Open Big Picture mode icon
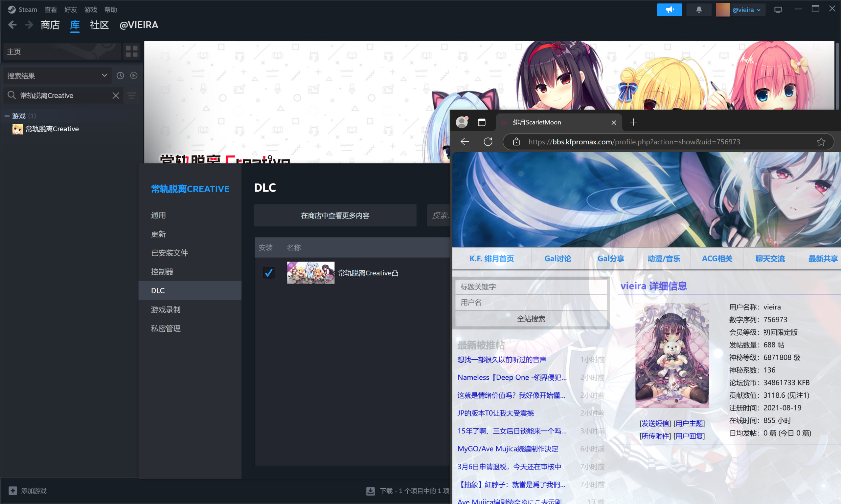This screenshot has width=841, height=504. [778, 10]
